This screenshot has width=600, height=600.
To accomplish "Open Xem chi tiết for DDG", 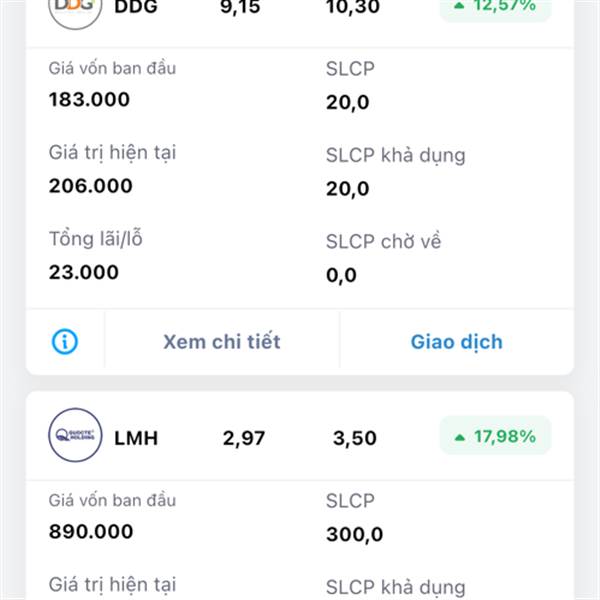I will click(222, 341).
